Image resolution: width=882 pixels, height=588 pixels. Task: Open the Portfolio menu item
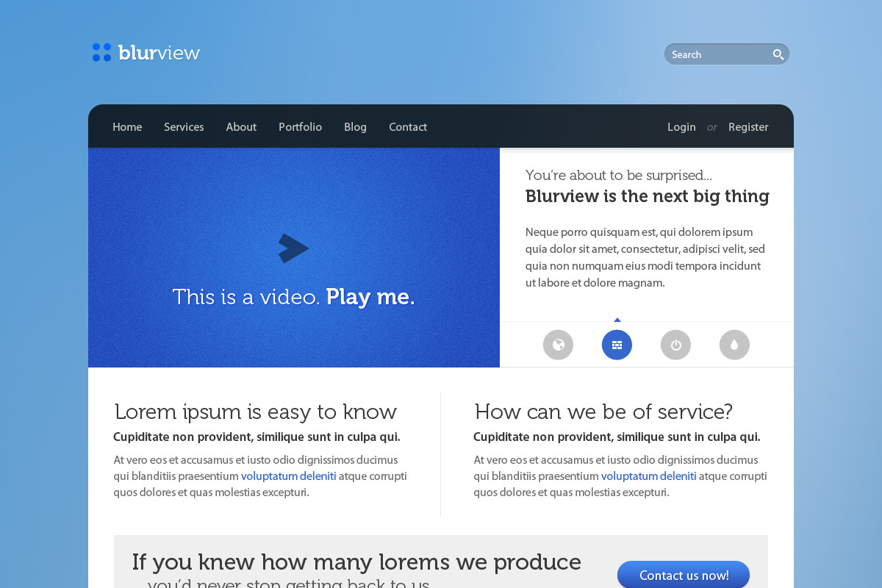pos(300,127)
